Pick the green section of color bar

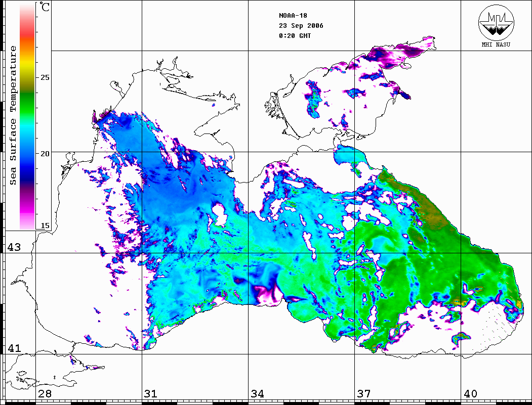pyautogui.click(x=27, y=102)
